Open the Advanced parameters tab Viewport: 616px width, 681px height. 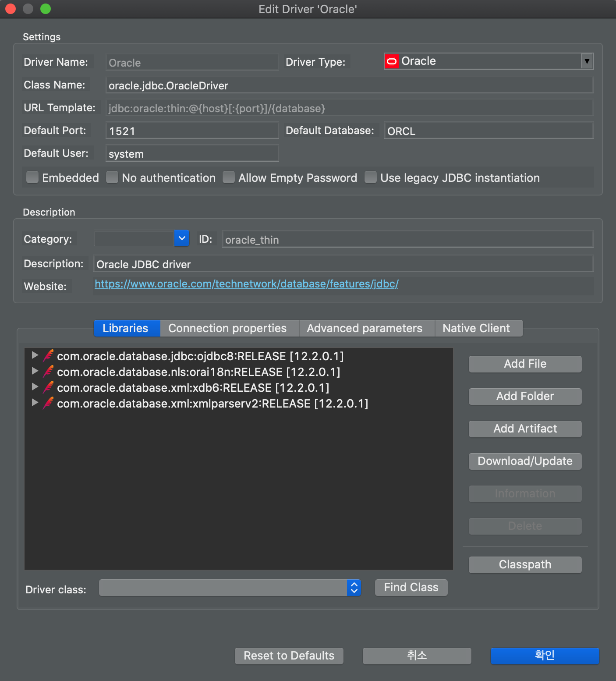[367, 328]
